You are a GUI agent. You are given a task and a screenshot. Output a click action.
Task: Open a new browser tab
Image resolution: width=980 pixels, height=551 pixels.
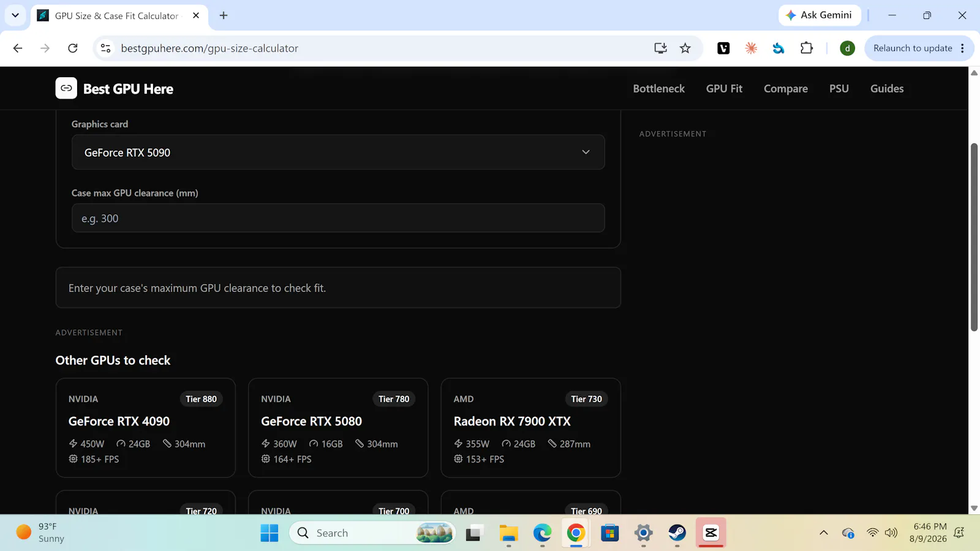[x=224, y=15]
